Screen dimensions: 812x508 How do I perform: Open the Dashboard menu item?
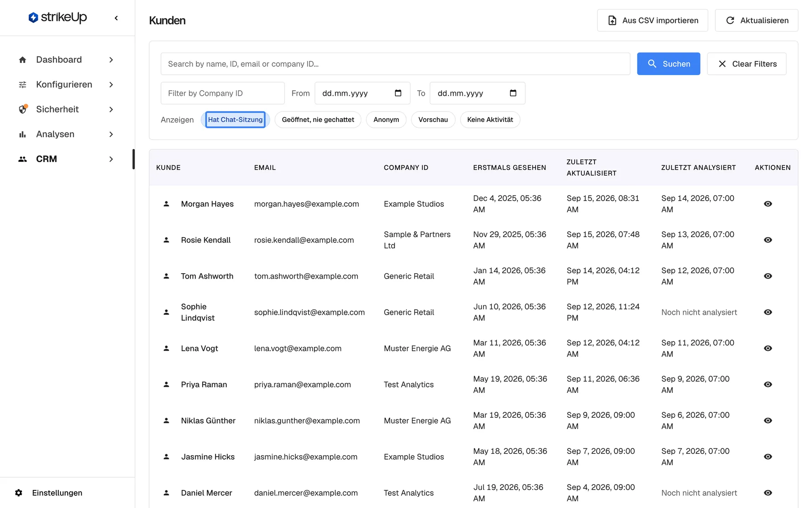click(66, 60)
